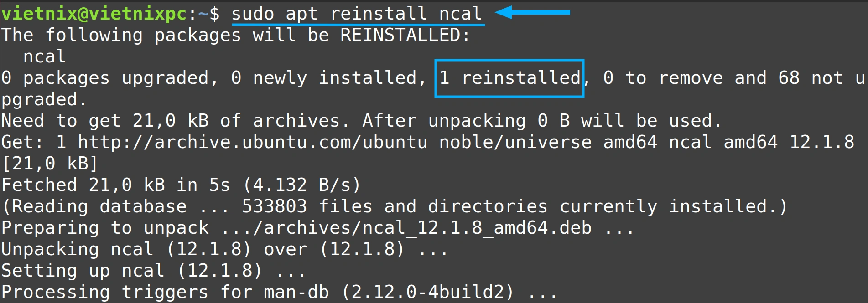
Task: Click the underlined command sudo apt reinstall ncal
Action: 357,14
